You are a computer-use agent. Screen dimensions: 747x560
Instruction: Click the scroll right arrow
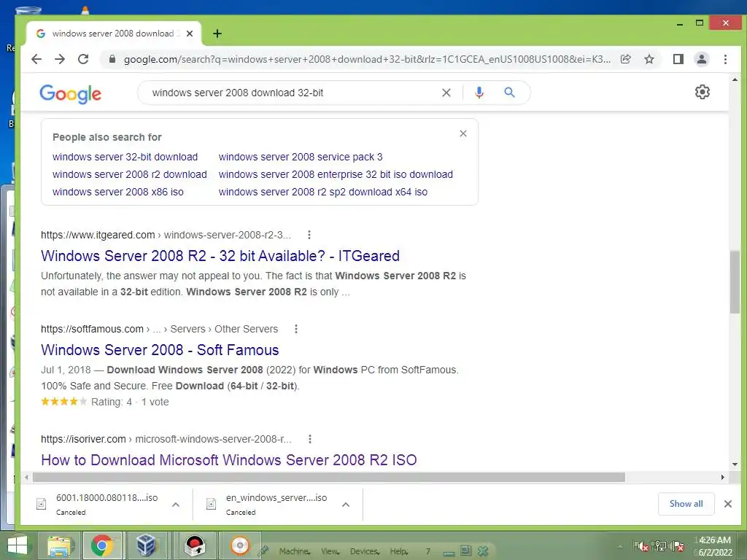coord(723,477)
